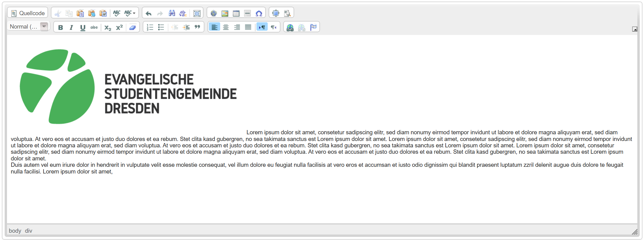Select the ESG Dresden logo image
This screenshot has height=240, width=644.
128,87
